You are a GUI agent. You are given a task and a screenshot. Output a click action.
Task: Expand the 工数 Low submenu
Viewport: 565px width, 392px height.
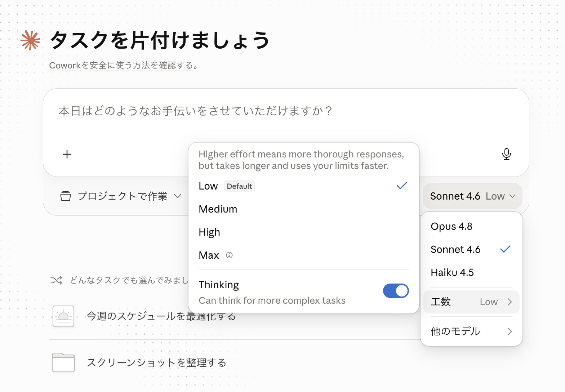click(471, 302)
